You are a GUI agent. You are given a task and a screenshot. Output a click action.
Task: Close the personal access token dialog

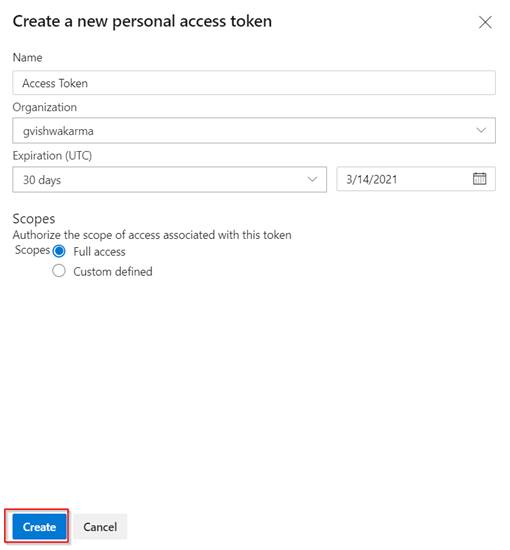click(485, 22)
